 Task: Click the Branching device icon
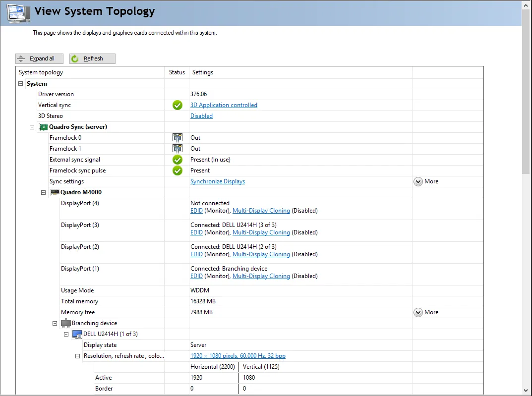(x=66, y=323)
